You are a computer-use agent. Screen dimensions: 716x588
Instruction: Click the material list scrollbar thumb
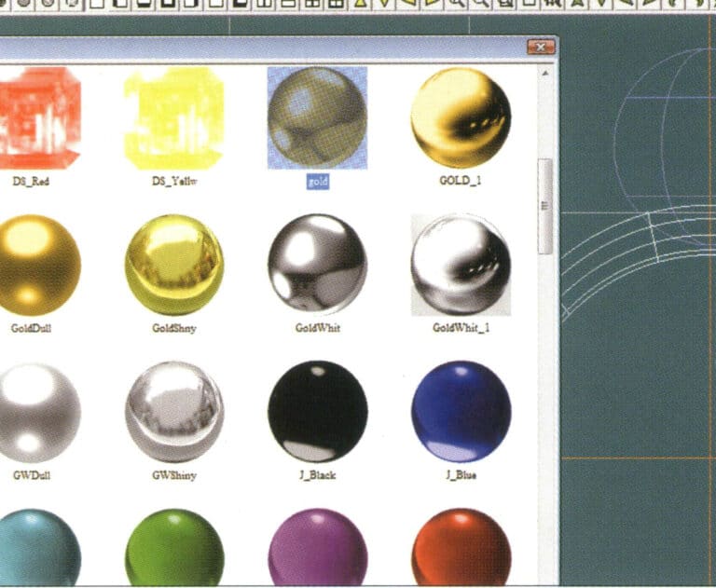coord(544,206)
